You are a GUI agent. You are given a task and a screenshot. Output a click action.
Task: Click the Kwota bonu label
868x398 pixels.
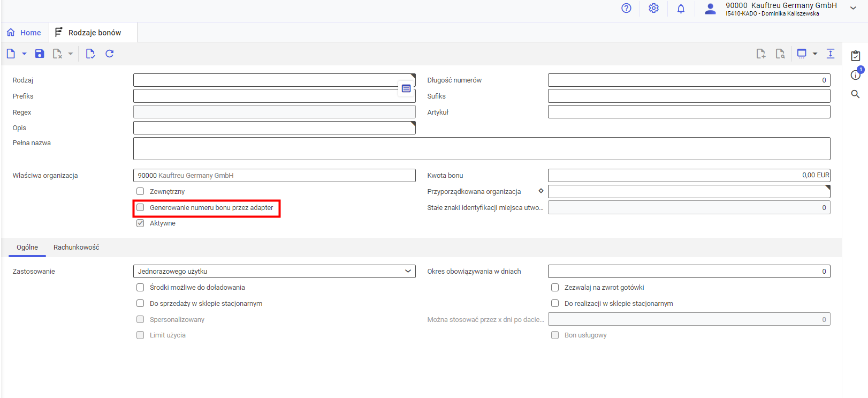point(445,176)
